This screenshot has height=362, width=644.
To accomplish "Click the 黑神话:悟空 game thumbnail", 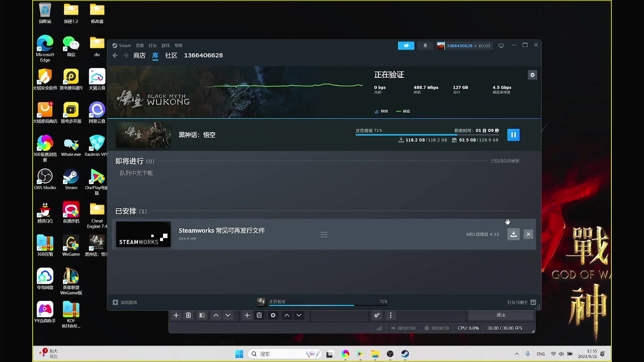I will click(x=143, y=135).
